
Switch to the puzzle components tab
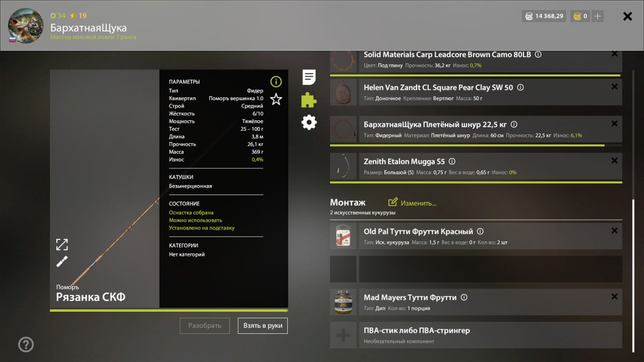tap(309, 100)
